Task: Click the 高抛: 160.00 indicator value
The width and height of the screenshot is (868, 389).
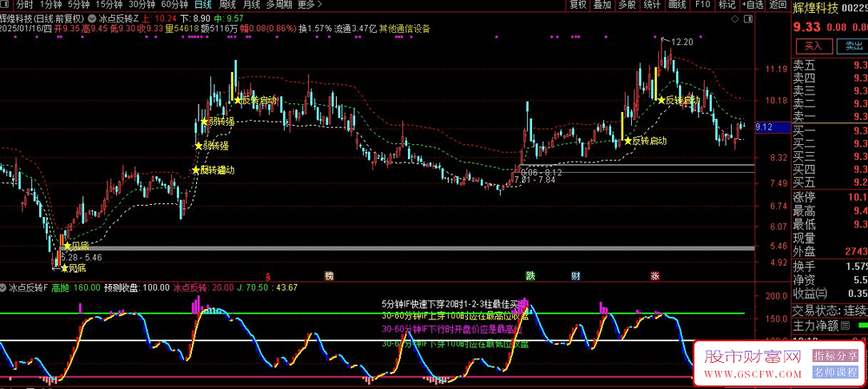Action: [x=76, y=287]
